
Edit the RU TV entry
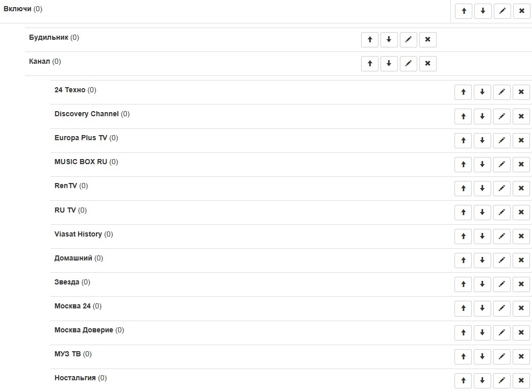point(502,212)
